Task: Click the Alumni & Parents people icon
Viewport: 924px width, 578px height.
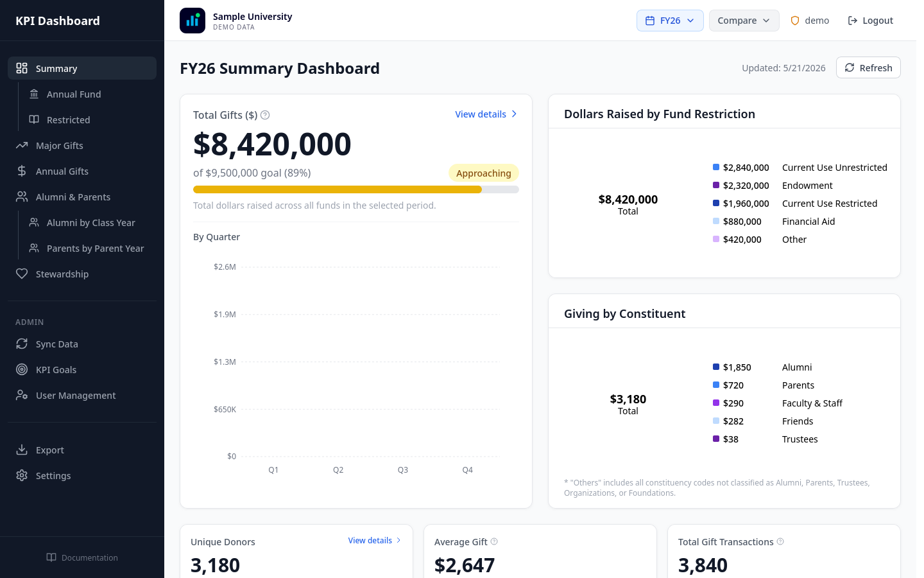Action: click(22, 197)
